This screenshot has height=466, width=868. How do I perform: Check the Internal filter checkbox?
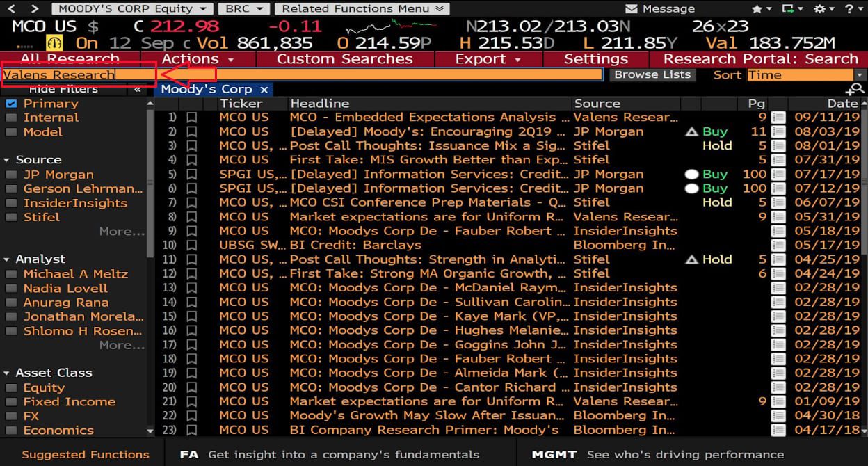point(10,118)
